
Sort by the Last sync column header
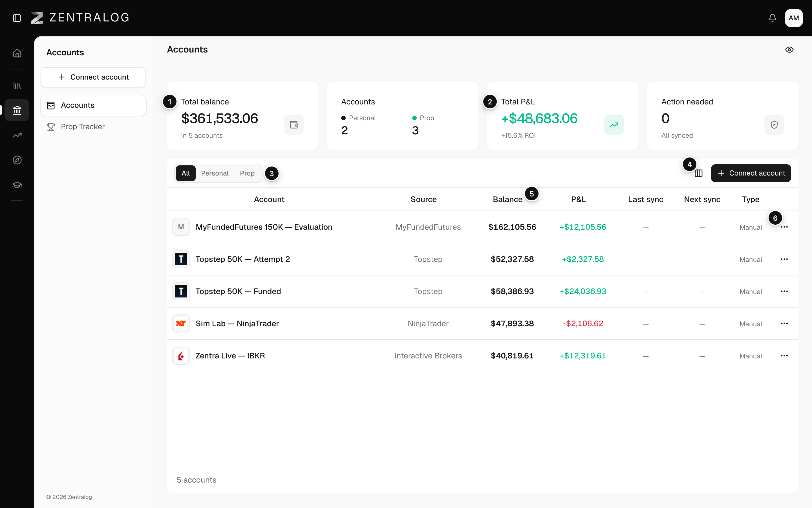[x=646, y=200]
